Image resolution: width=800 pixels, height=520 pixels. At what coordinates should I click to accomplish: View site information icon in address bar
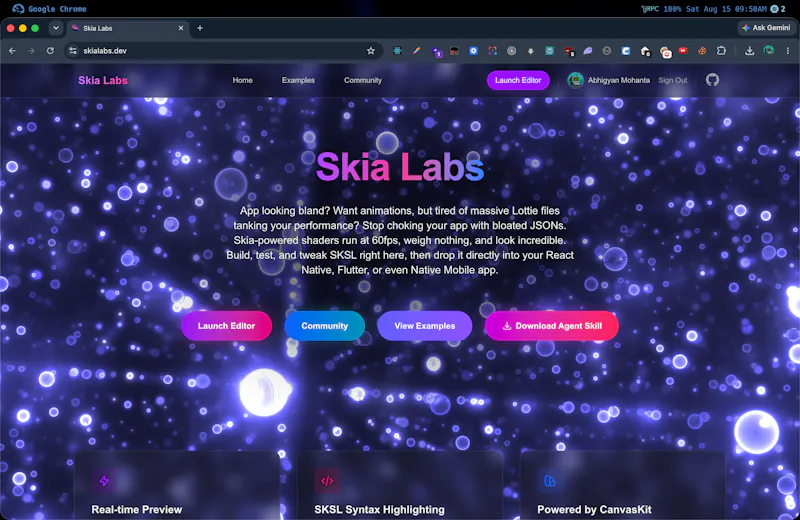pos(73,51)
